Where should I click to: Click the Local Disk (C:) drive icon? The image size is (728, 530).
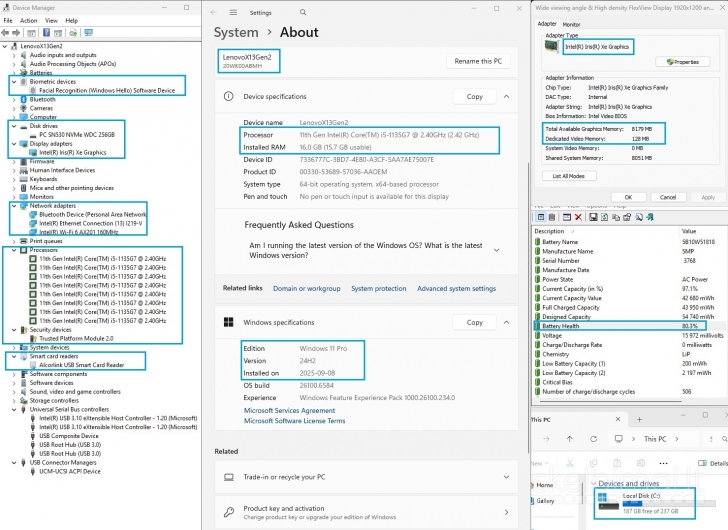(608, 502)
